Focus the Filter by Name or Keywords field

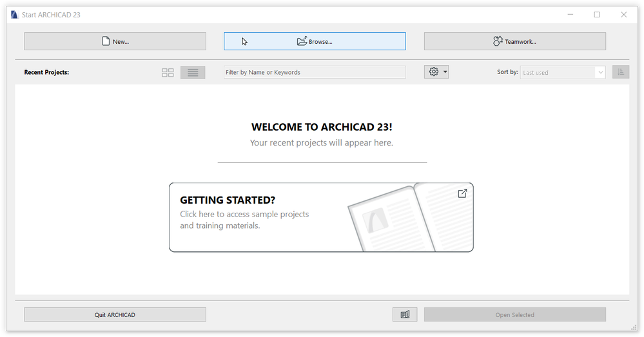[x=315, y=72]
